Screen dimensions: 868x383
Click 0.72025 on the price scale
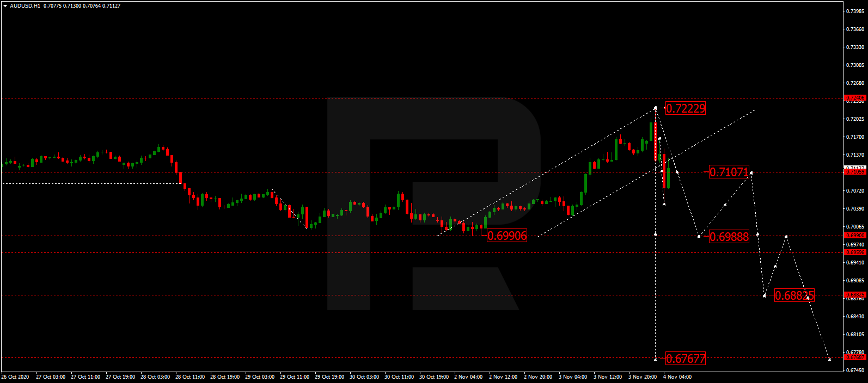tap(855, 119)
